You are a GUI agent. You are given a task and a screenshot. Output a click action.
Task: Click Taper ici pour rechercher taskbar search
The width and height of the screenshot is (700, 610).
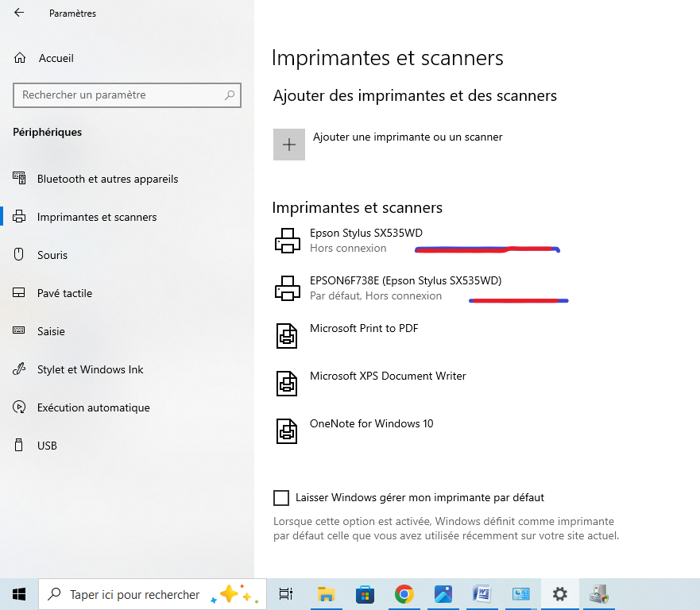[x=153, y=594]
